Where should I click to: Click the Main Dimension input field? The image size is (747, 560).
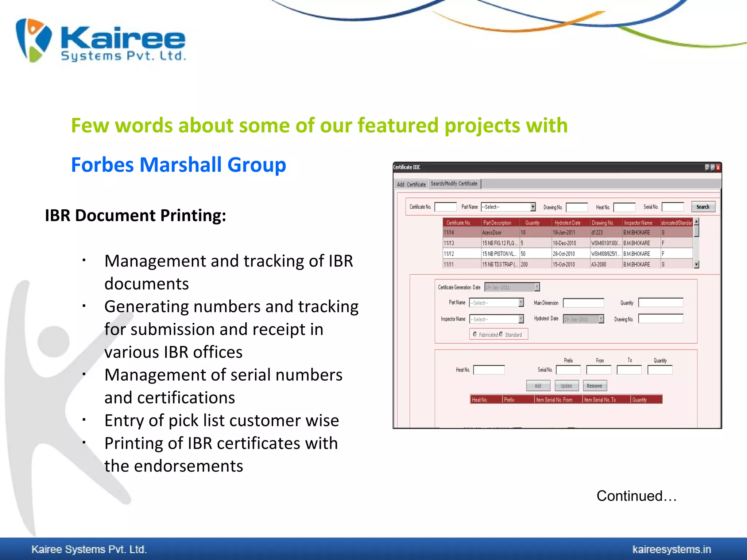pos(584,303)
